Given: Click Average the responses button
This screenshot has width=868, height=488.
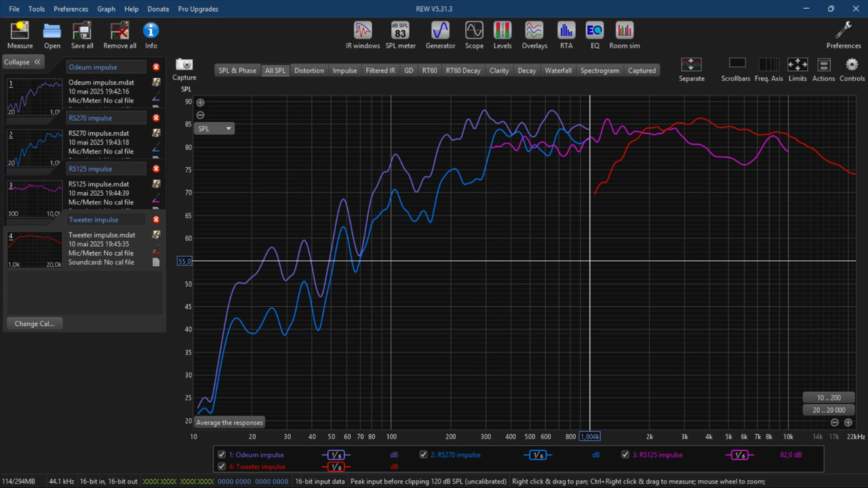Looking at the screenshot, I should [x=229, y=422].
